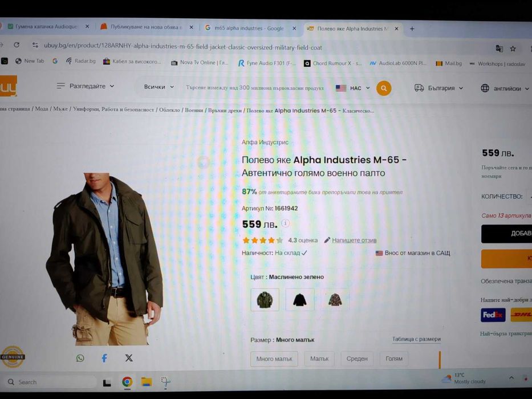
Task: Open the България delivery country dropdown
Action: tap(438, 88)
